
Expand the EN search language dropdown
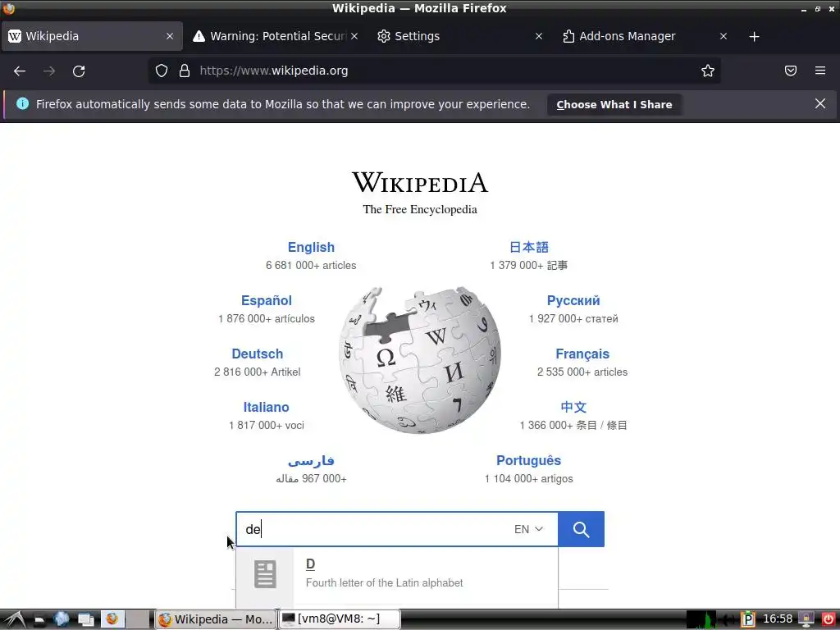(529, 529)
